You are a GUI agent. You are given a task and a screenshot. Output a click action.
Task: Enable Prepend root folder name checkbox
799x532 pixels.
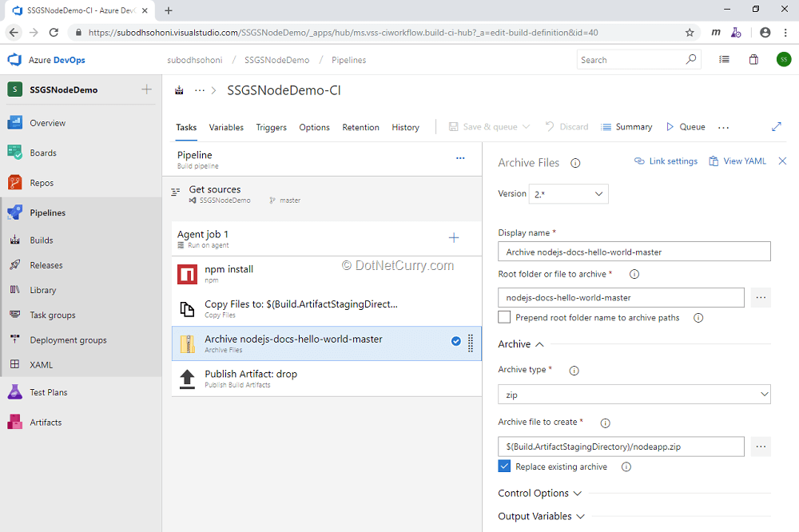click(x=504, y=317)
